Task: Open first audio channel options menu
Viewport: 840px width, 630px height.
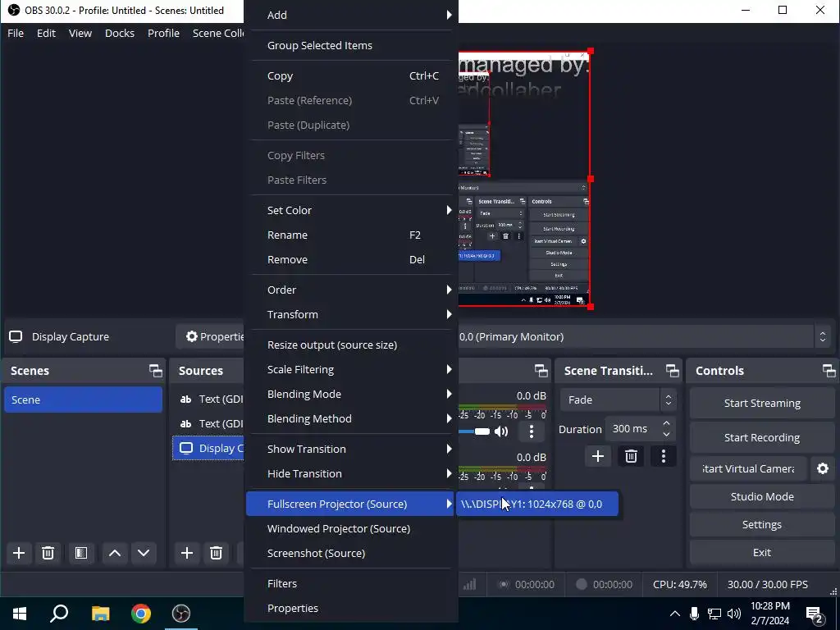Action: pos(532,431)
